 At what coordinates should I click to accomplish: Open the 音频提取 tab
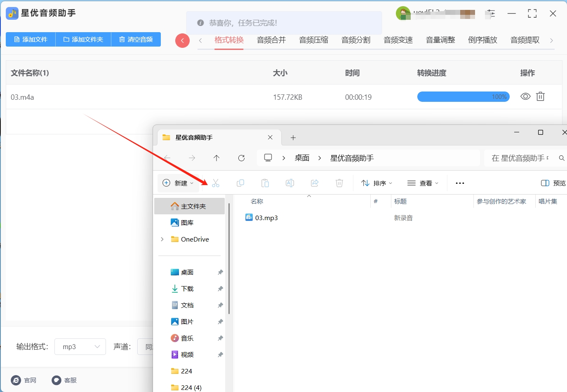click(x=525, y=40)
